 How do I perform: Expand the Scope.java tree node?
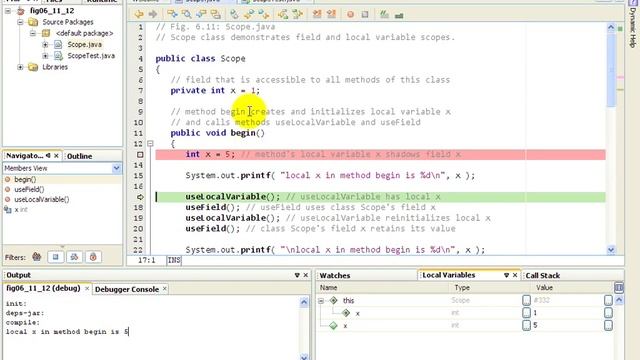(45, 44)
